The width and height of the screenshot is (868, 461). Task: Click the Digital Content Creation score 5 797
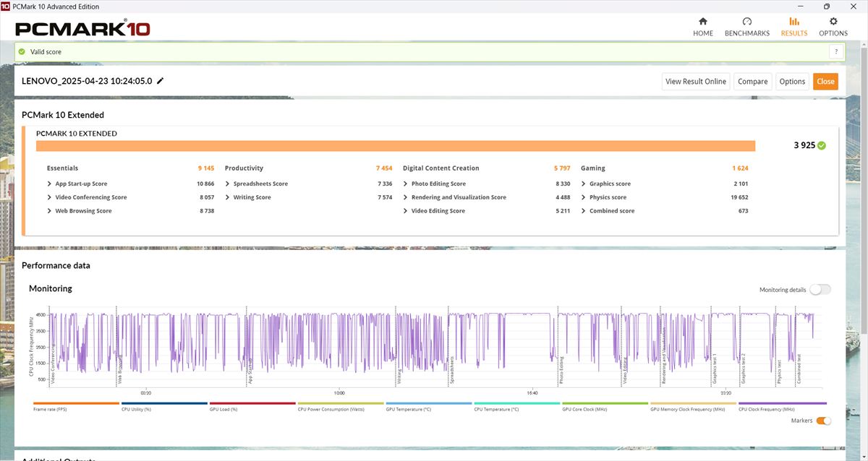click(562, 168)
